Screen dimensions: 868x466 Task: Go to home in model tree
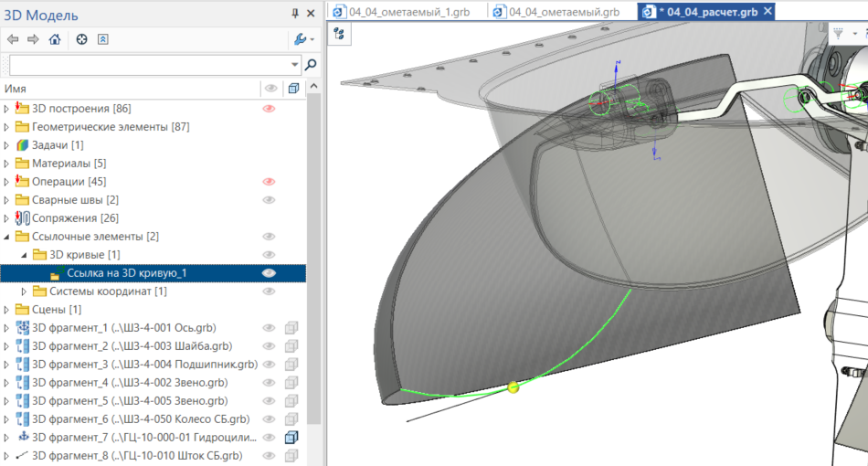coord(55,39)
